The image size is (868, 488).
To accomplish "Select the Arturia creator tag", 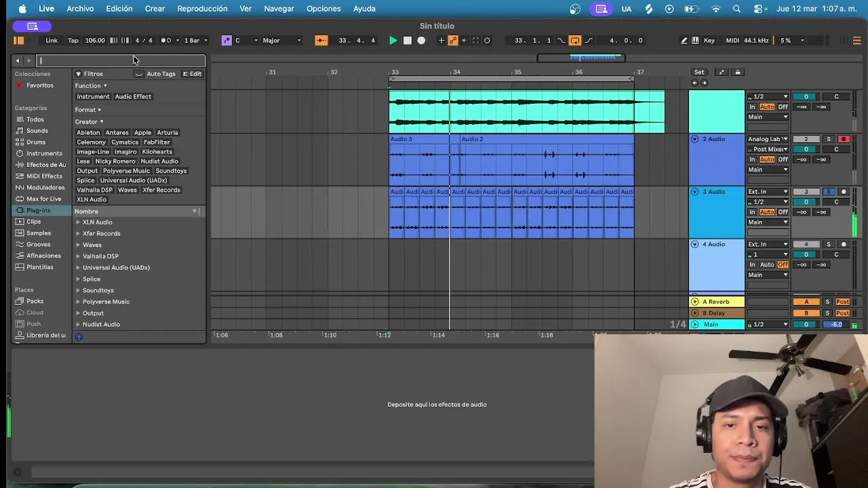I will 167,133.
